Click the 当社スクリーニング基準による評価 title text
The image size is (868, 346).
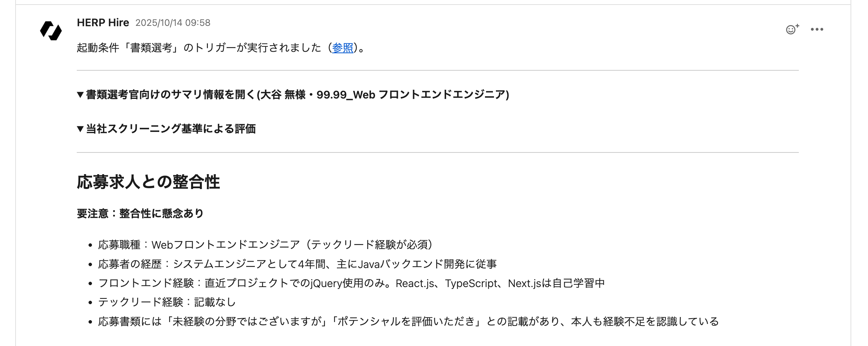click(171, 129)
